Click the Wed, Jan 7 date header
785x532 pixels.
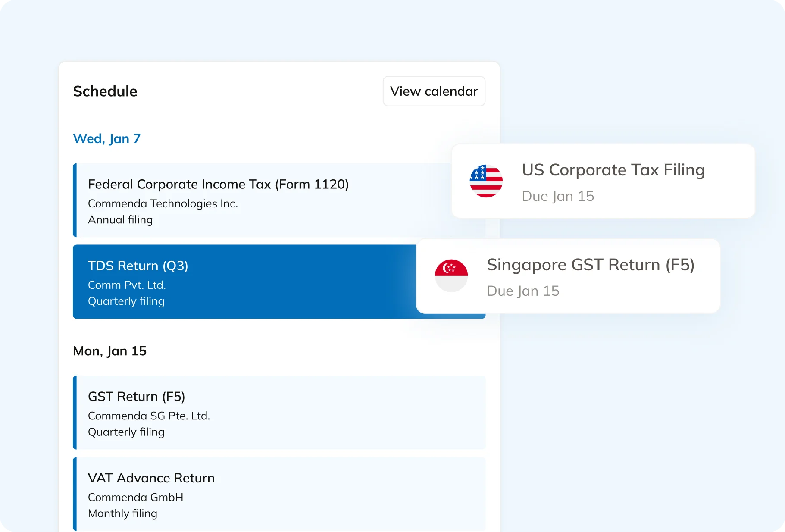point(107,138)
